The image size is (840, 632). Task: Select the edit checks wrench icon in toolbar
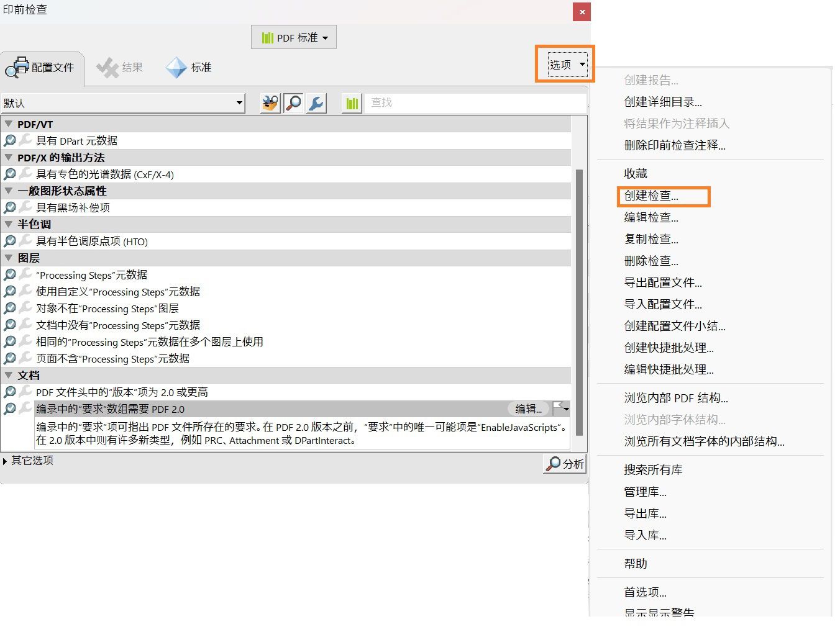point(316,102)
